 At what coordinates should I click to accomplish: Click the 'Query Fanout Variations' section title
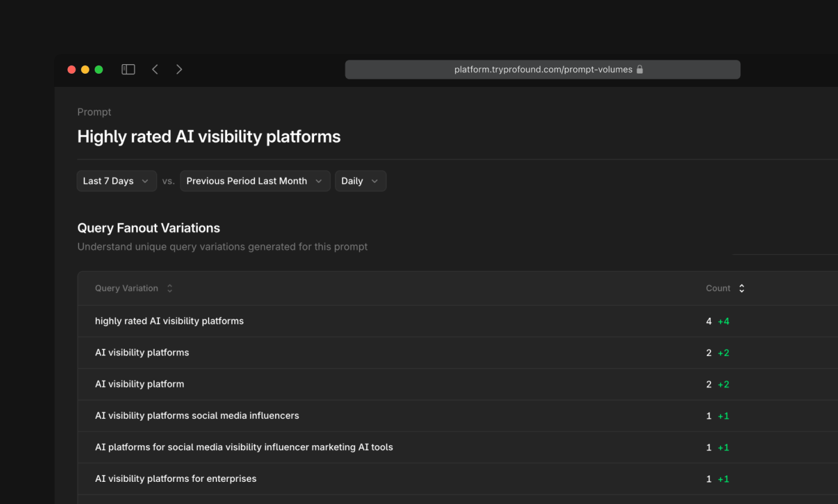[149, 228]
